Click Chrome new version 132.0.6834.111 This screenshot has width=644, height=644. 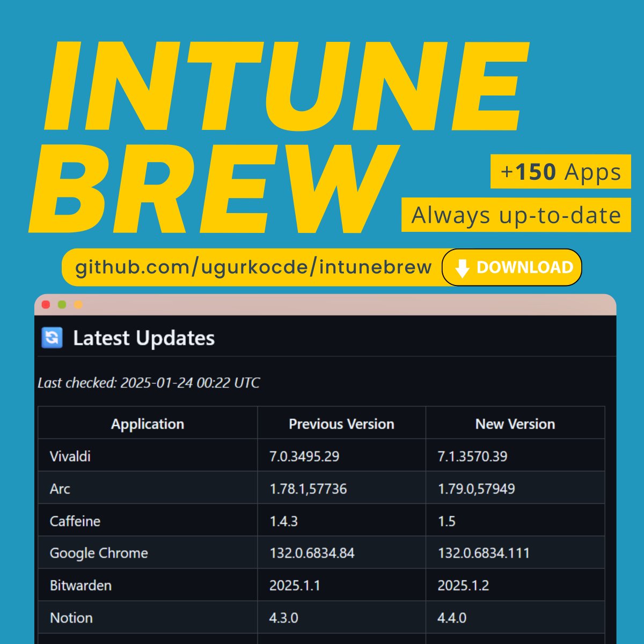coord(484,553)
